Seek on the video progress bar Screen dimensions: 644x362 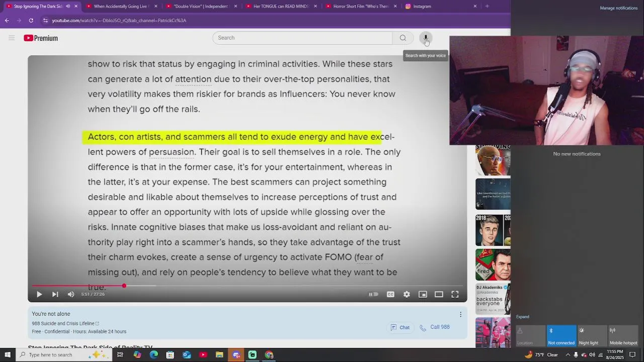(x=247, y=286)
